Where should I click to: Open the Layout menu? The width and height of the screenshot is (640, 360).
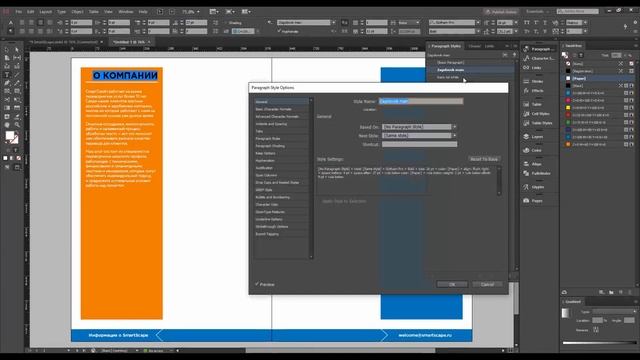[46, 12]
